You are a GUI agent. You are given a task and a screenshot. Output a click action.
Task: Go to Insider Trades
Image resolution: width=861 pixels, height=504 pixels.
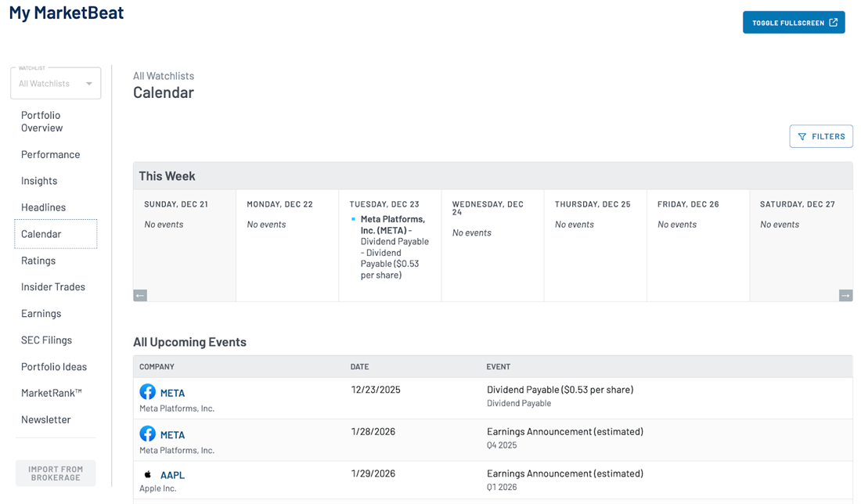click(x=53, y=286)
